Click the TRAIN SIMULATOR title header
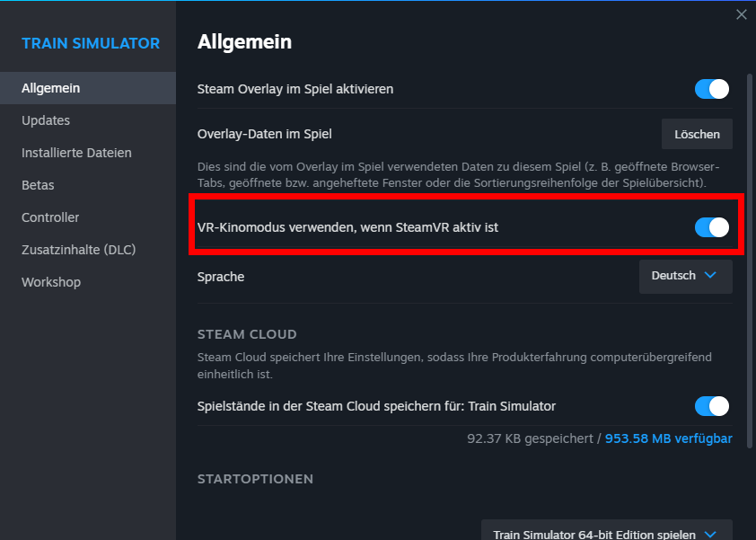This screenshot has height=540, width=756. point(91,43)
